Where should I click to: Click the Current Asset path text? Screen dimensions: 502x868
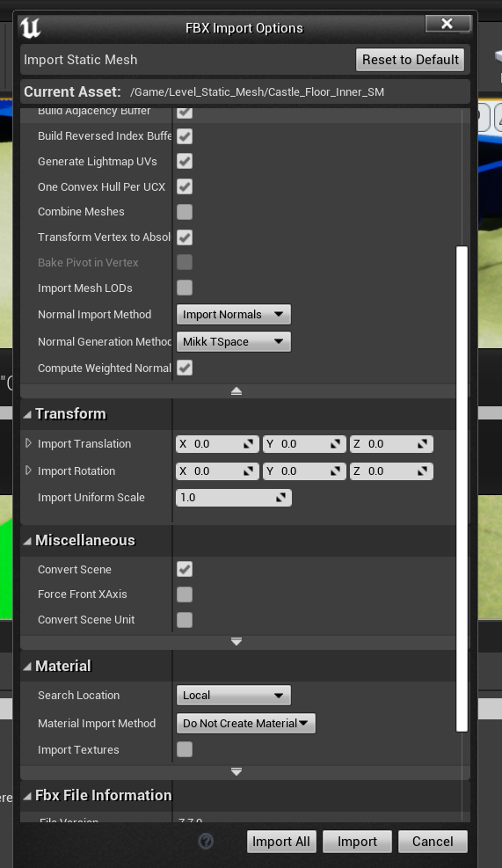[x=257, y=91]
